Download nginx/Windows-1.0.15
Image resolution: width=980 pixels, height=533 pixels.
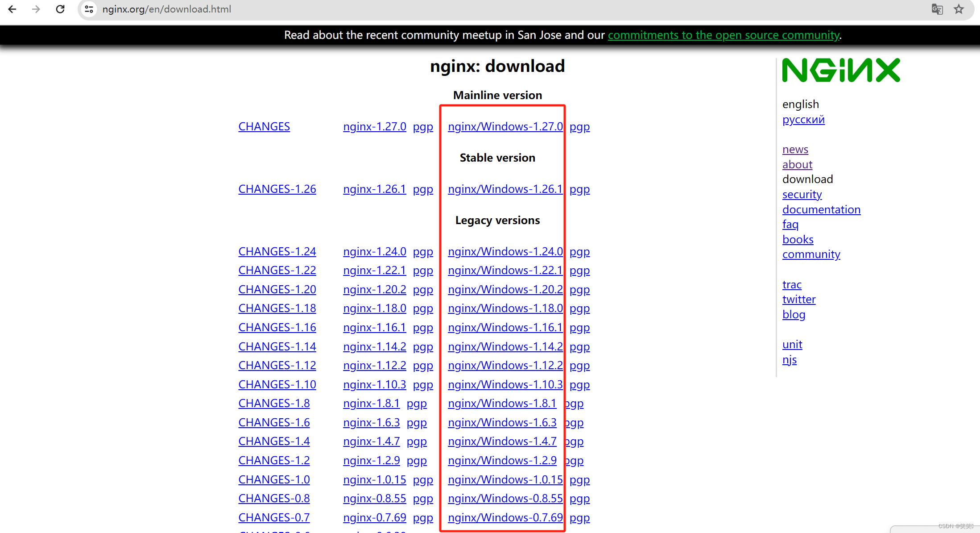point(505,479)
